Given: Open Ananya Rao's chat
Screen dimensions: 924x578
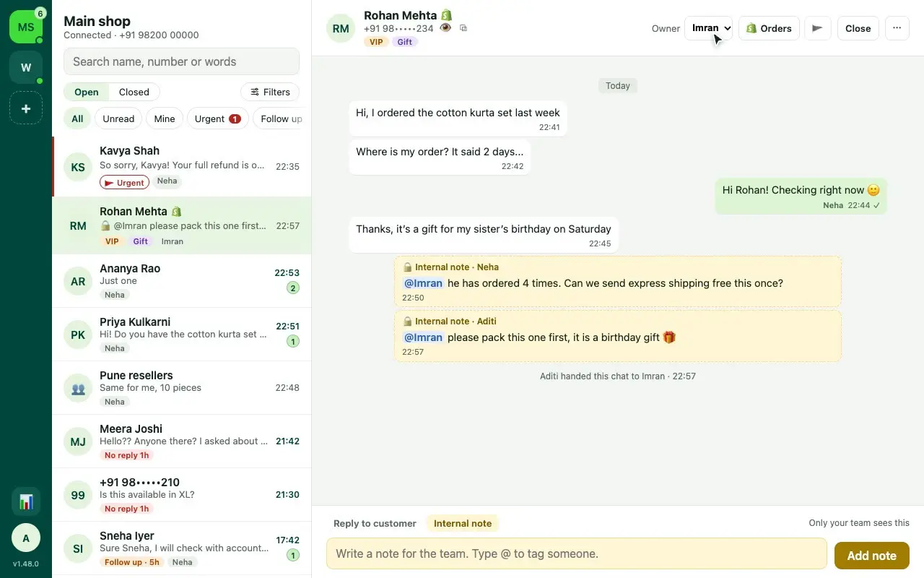Looking at the screenshot, I should (181, 281).
